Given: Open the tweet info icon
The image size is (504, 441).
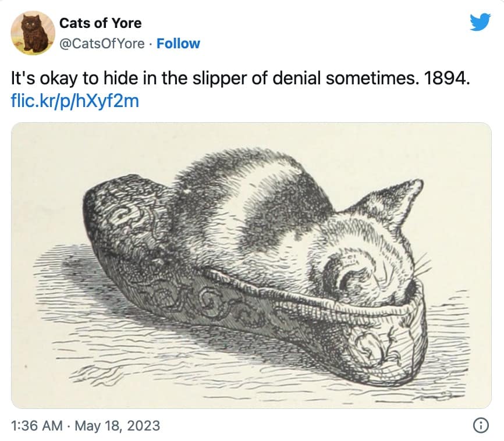Looking at the screenshot, I should click(x=480, y=426).
